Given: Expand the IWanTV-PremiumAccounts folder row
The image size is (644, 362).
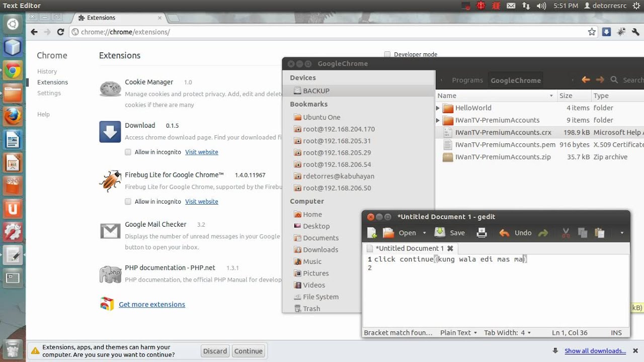Looking at the screenshot, I should click(438, 120).
